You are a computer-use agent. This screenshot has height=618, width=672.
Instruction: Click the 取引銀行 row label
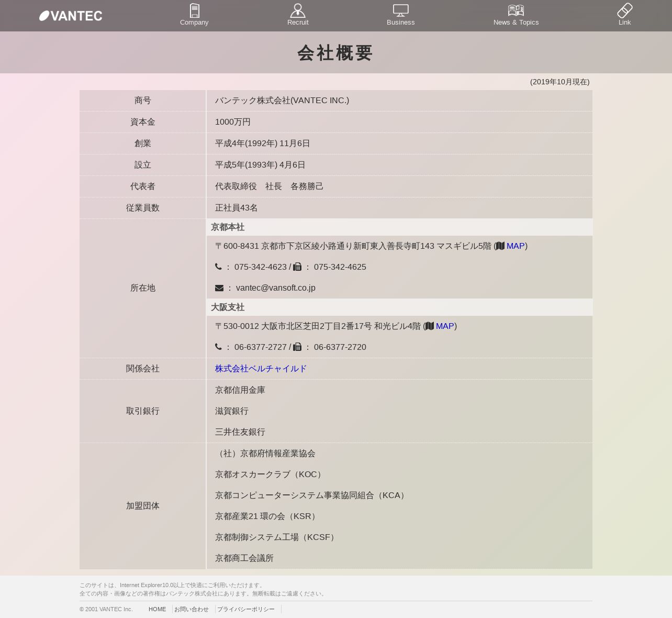pos(143,411)
